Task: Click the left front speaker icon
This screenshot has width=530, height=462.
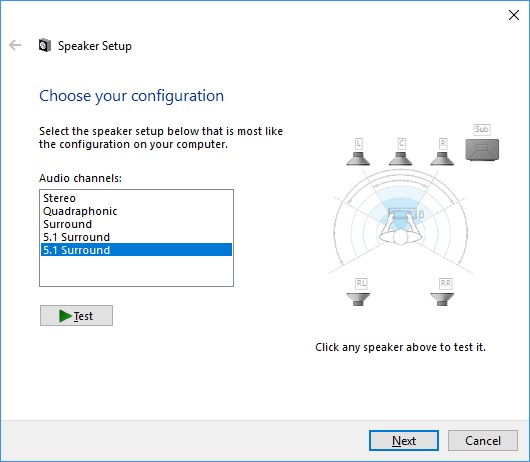Action: click(x=358, y=158)
